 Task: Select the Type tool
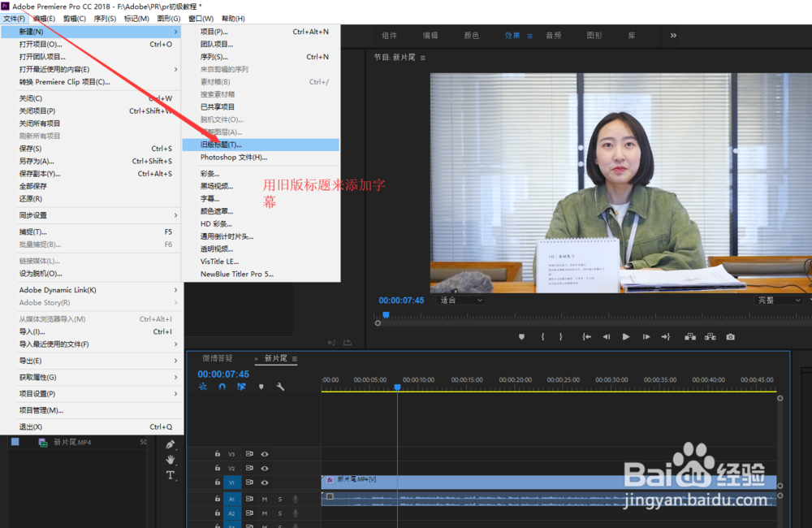pos(171,475)
